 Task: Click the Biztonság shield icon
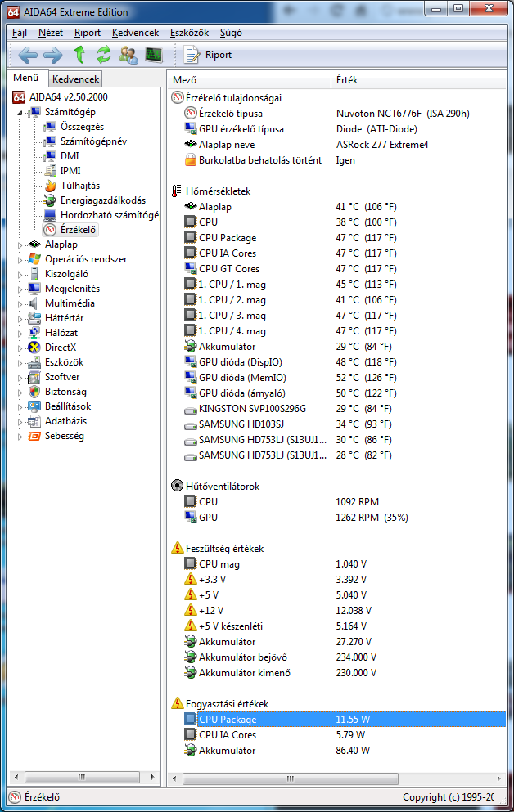34,392
